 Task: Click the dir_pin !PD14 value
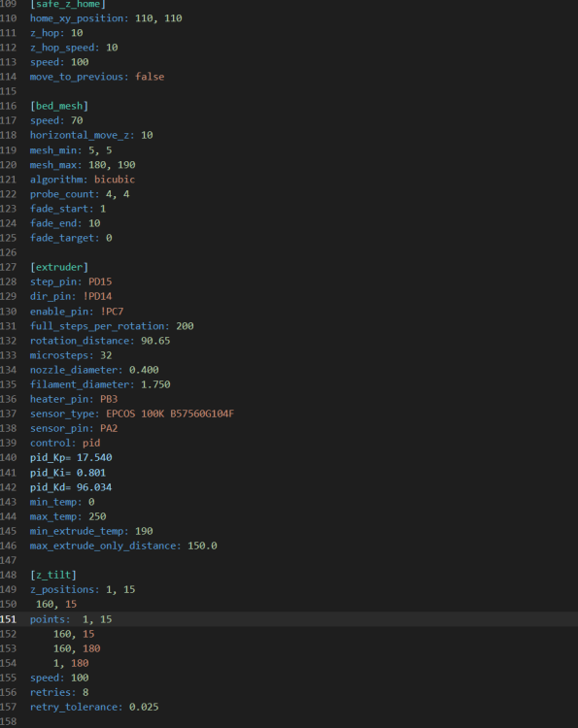point(97,296)
